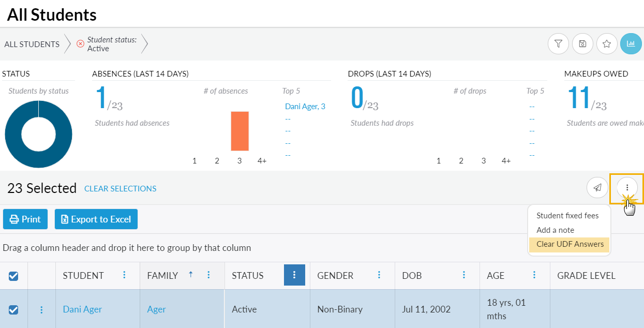Screen dimensions: 644x328
Task: Click the star favorites icon
Action: tap(607, 44)
